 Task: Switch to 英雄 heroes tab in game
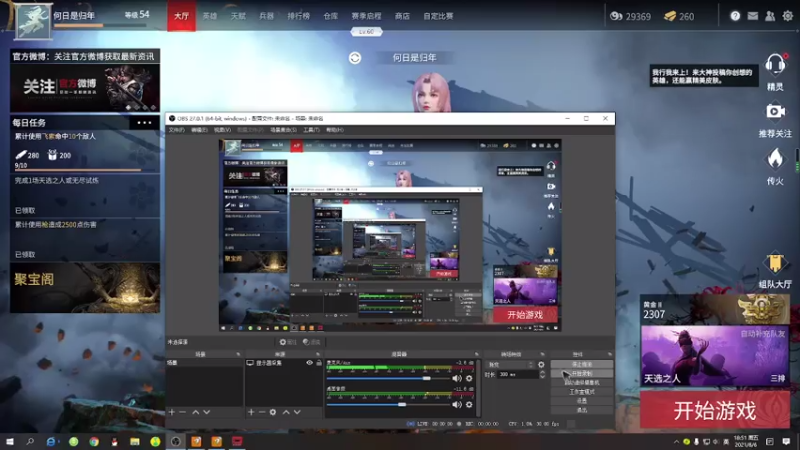click(x=210, y=16)
